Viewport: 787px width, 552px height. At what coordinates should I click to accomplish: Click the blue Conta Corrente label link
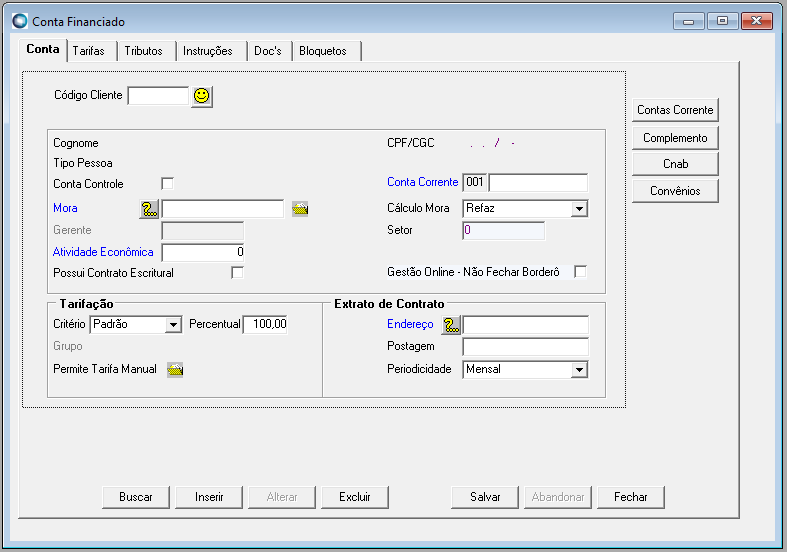423,182
